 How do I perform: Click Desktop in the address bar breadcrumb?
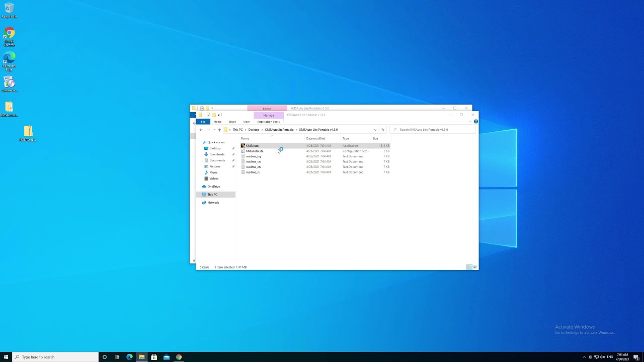pyautogui.click(x=254, y=130)
